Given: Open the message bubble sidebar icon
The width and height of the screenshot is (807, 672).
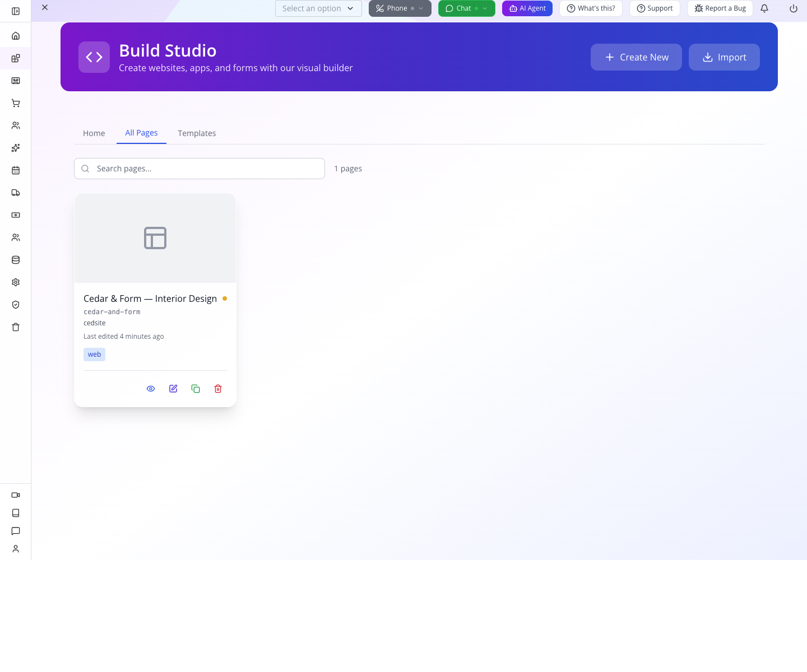Looking at the screenshot, I should tap(16, 531).
